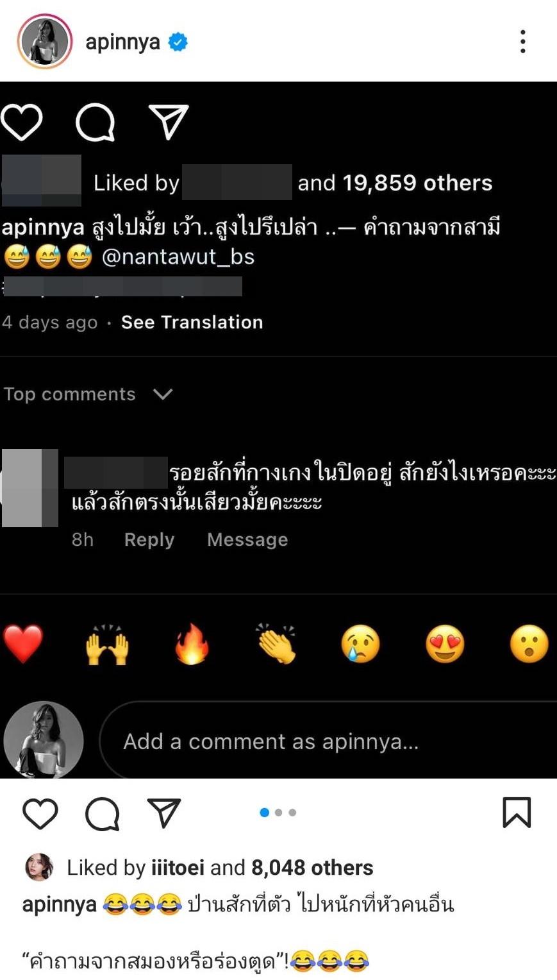Like the post with bottom heart icon
This screenshot has width=557, height=980.
40,813
